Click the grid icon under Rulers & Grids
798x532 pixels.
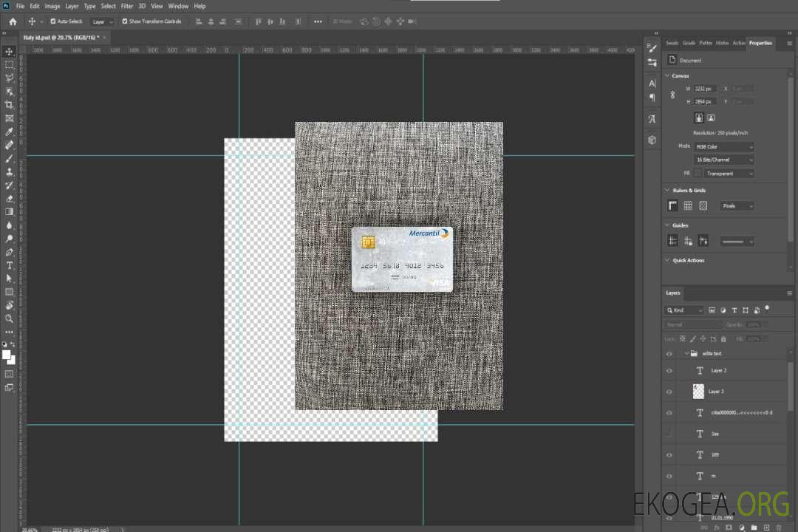click(687, 206)
